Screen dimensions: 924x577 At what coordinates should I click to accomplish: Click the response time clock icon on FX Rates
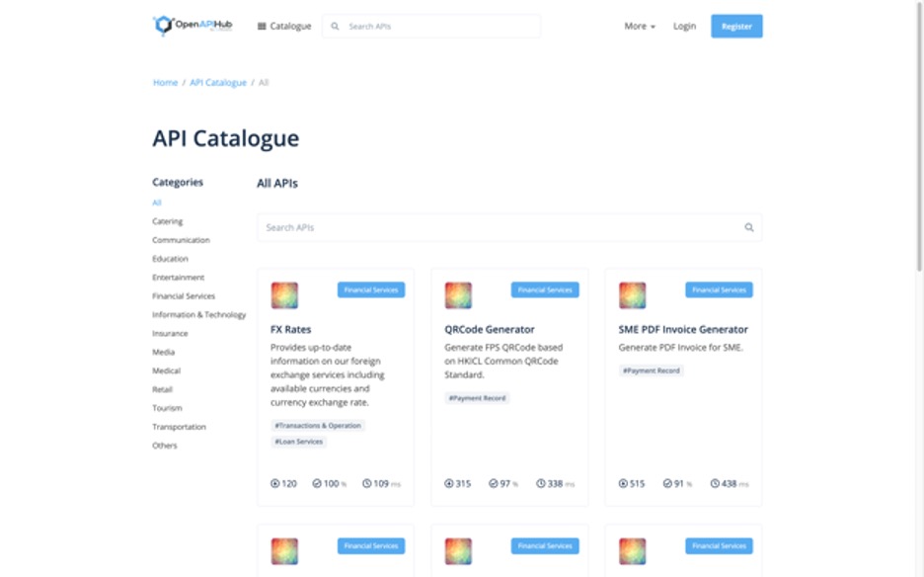[367, 483]
